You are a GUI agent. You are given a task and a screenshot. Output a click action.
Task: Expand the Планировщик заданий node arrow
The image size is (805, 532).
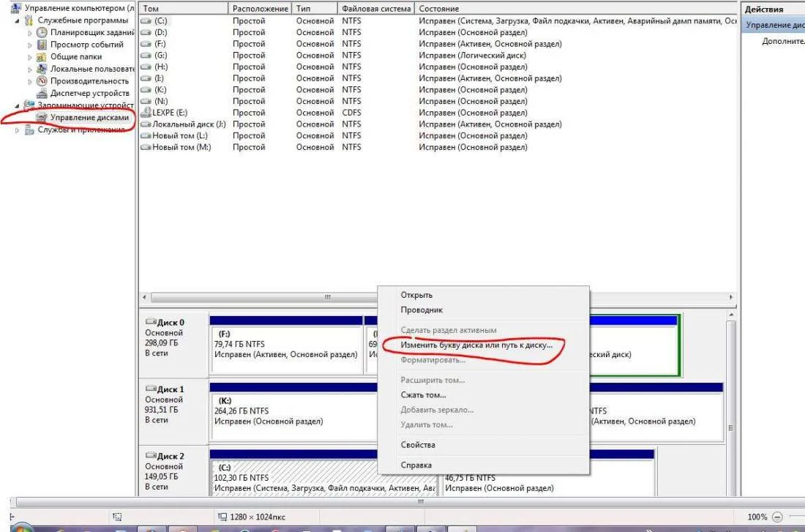pyautogui.click(x=30, y=33)
